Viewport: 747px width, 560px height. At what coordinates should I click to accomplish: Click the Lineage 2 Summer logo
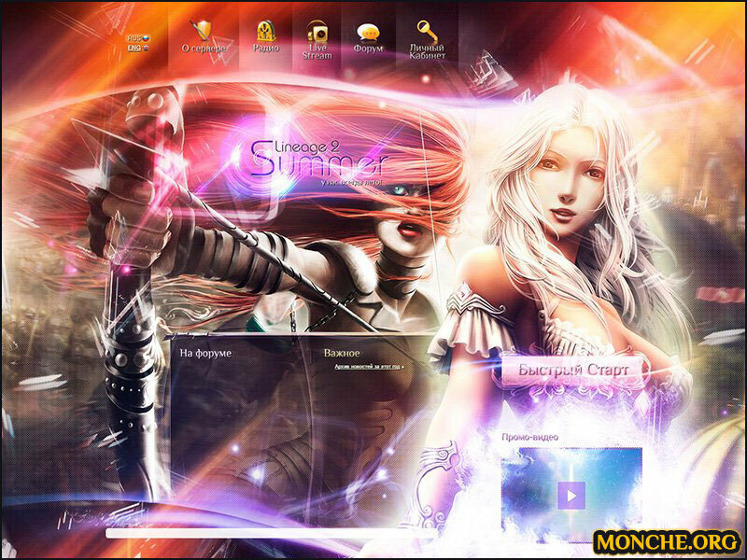(317, 159)
